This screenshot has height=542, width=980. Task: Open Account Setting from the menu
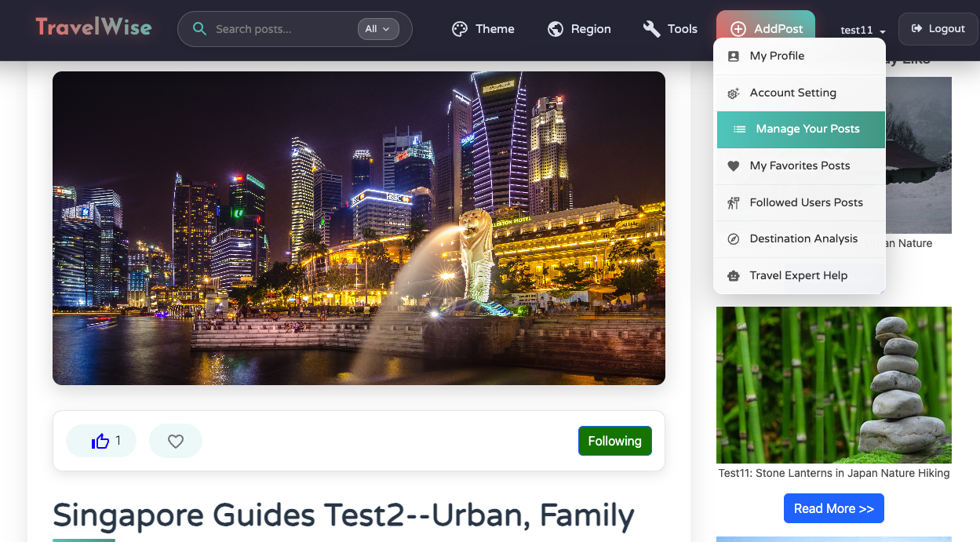(x=792, y=93)
